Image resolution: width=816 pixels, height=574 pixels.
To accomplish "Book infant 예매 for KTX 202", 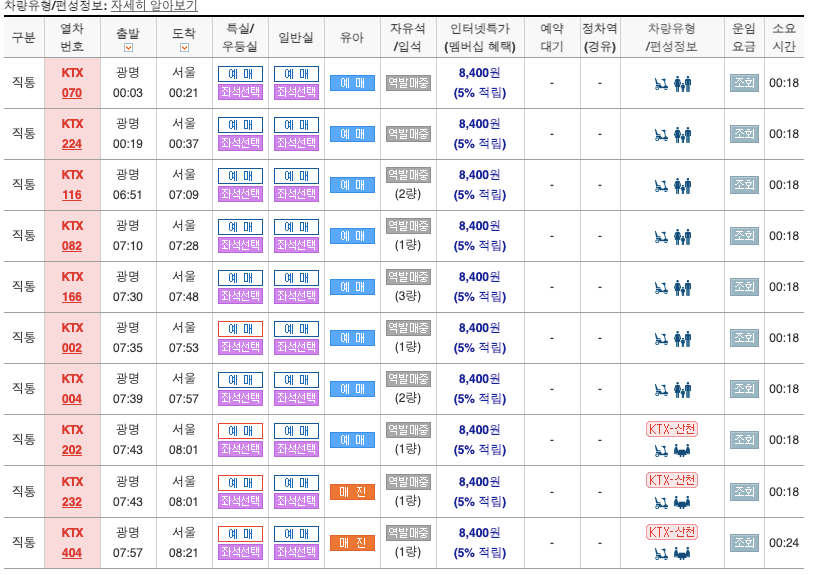I will [x=352, y=440].
